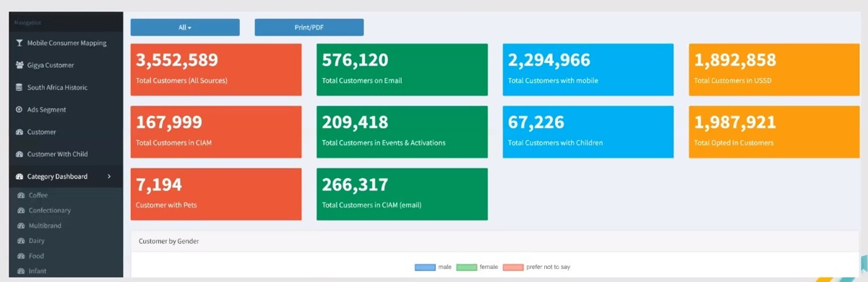Click Total Customers in Events & Activations card
Image resolution: width=868 pixels, height=282 pixels.
[x=402, y=132]
